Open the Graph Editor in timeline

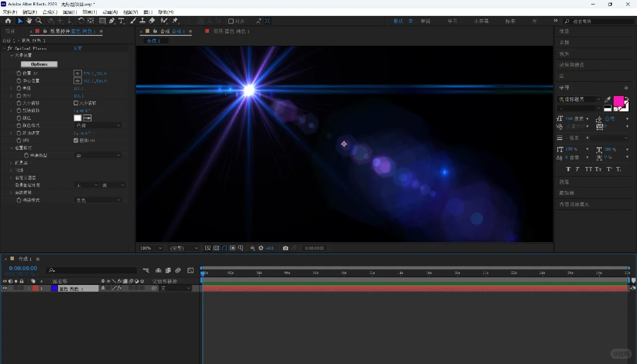pyautogui.click(x=191, y=271)
